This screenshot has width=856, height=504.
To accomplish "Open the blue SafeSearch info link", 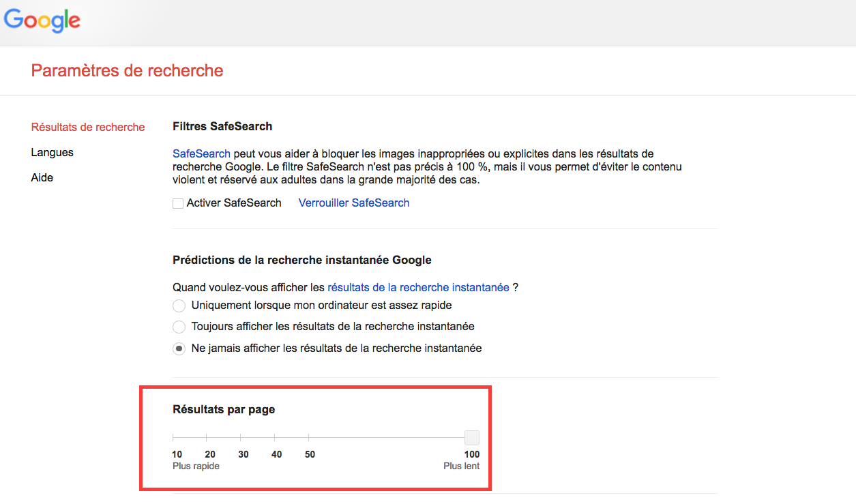I will pyautogui.click(x=201, y=154).
